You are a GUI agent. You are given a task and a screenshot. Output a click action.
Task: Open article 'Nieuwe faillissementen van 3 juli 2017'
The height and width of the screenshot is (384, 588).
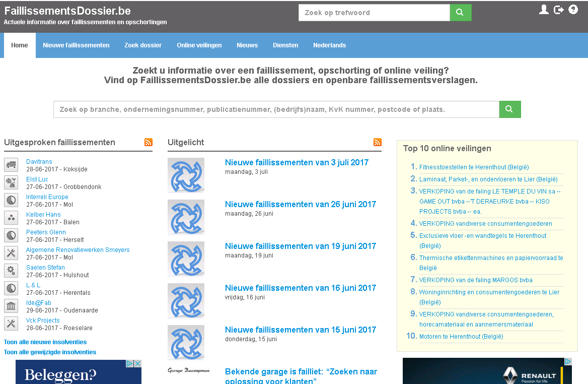point(297,163)
